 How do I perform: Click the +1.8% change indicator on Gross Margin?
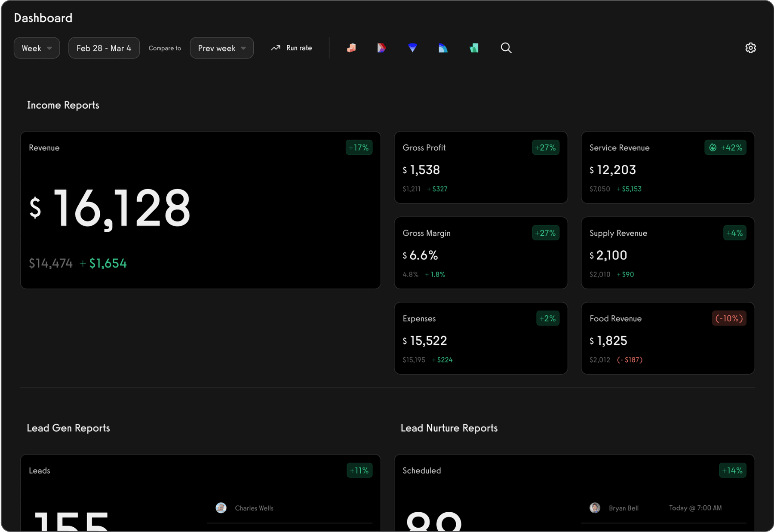[x=435, y=274]
